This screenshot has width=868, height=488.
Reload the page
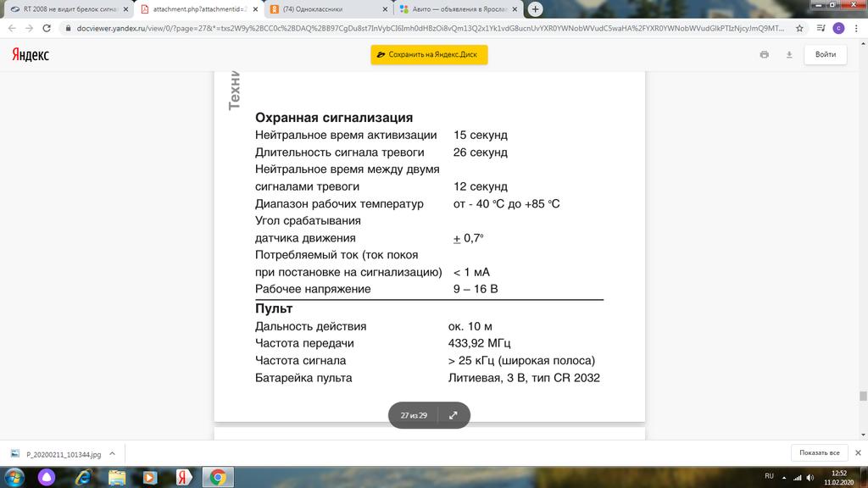click(50, 28)
